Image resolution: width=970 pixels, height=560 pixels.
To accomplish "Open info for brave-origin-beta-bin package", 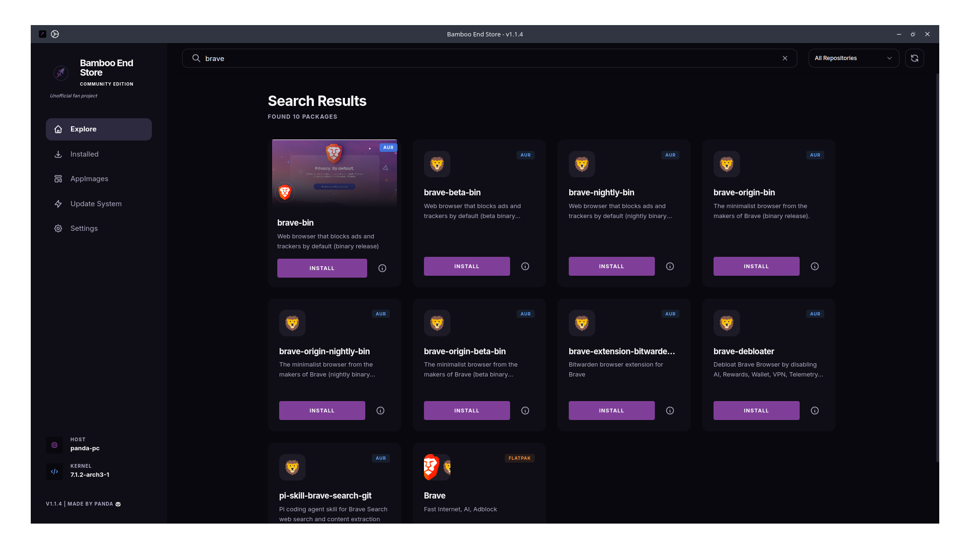I will point(525,411).
